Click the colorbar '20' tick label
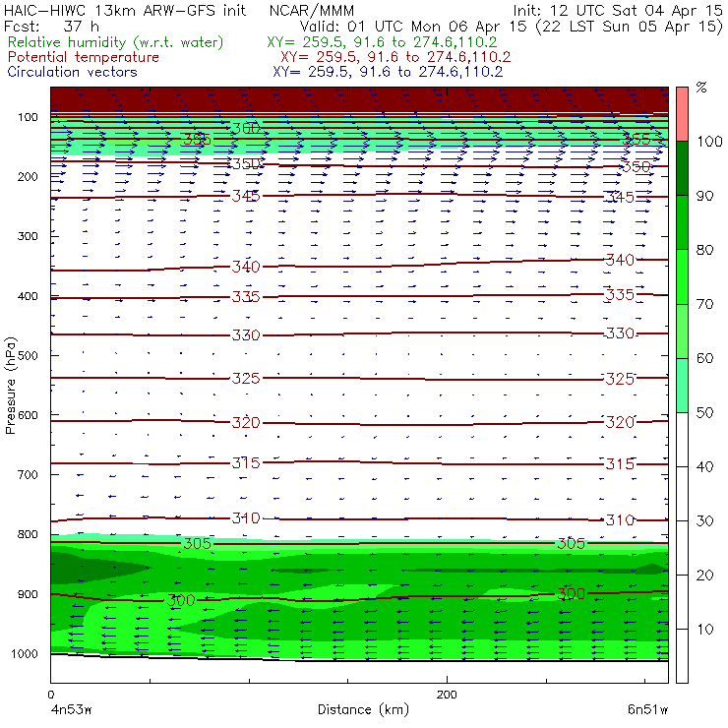 704,576
